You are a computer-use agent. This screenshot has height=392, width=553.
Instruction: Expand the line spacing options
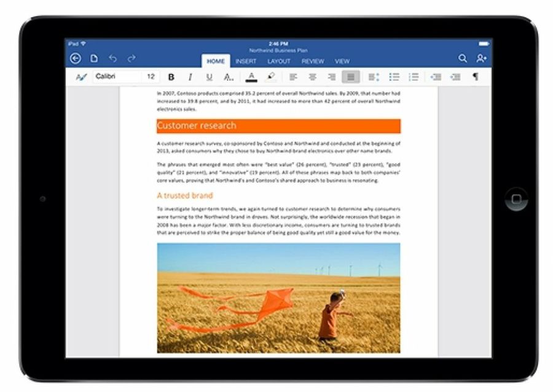(x=374, y=77)
